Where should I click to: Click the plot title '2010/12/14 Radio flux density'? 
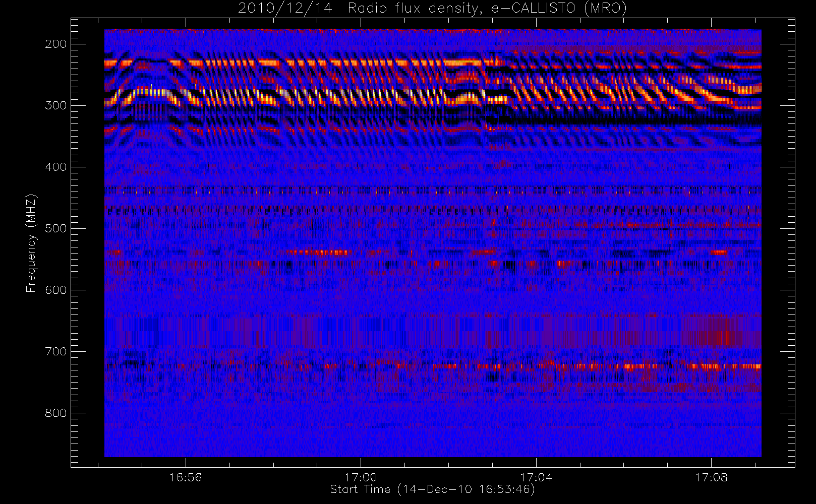click(432, 9)
